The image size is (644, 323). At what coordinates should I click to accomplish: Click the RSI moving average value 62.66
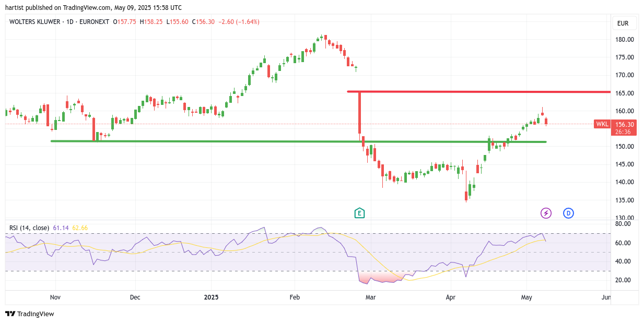(x=79, y=228)
